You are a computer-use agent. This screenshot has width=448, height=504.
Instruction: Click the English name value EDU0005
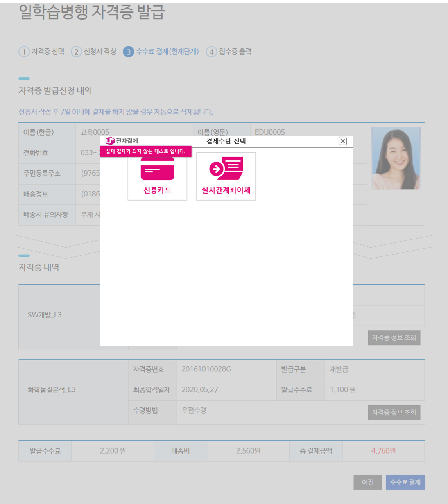point(270,132)
